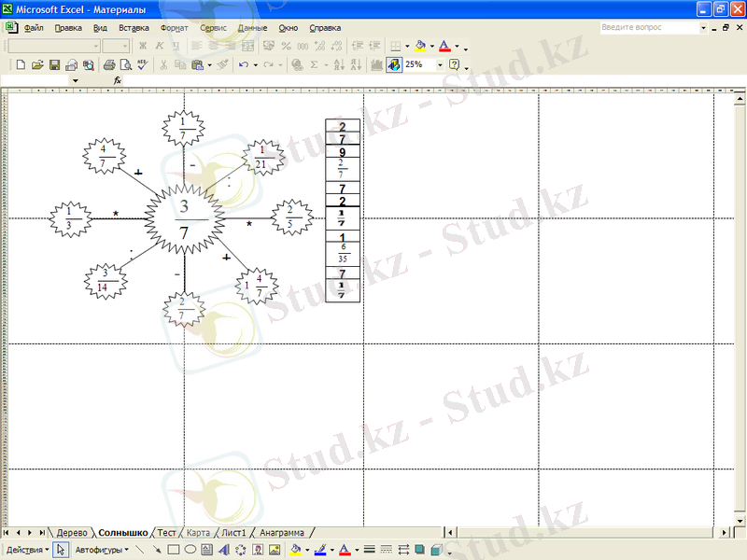Pick the Arrow drawing tool
This screenshot has width=747, height=560.
pos(156,550)
